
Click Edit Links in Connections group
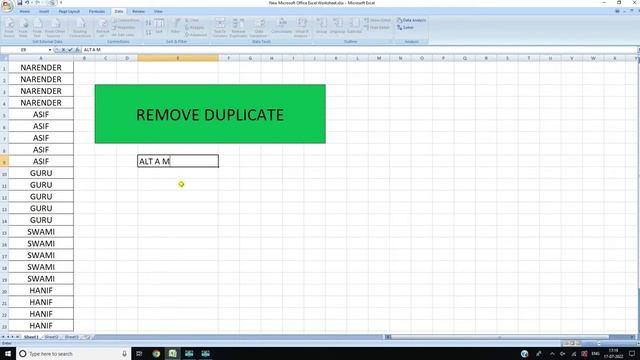click(123, 35)
